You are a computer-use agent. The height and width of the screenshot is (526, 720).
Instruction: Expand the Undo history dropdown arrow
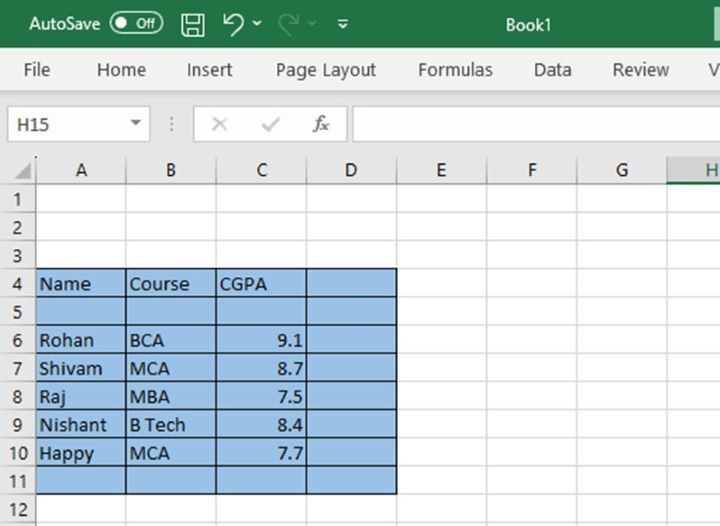[258, 24]
